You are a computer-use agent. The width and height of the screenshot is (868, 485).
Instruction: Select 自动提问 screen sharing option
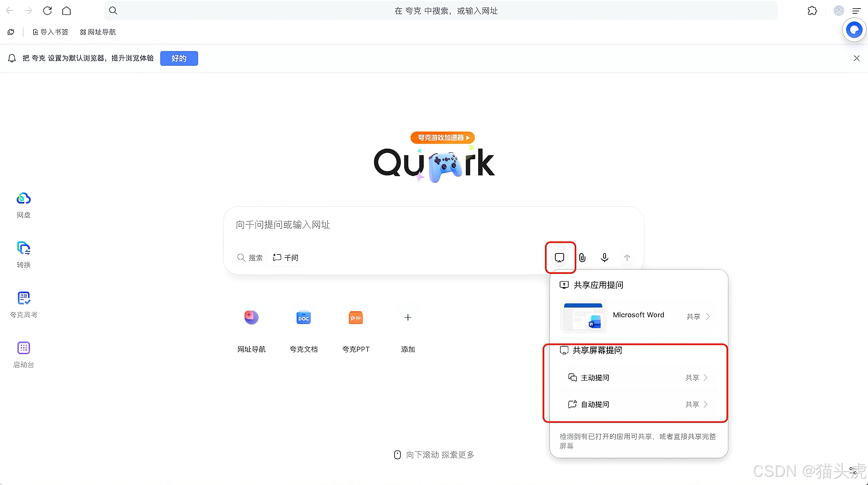pyautogui.click(x=638, y=404)
